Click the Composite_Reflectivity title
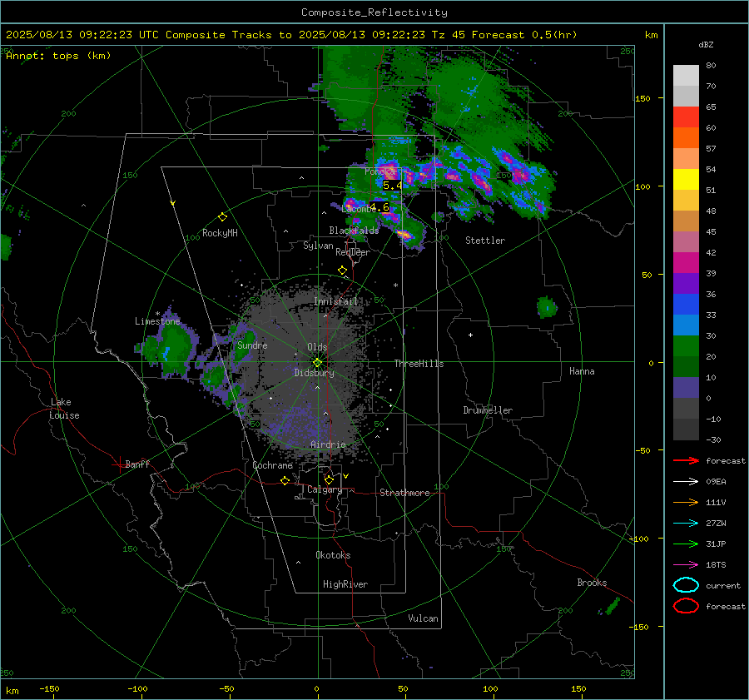Image resolution: width=749 pixels, height=700 pixels. point(374,12)
